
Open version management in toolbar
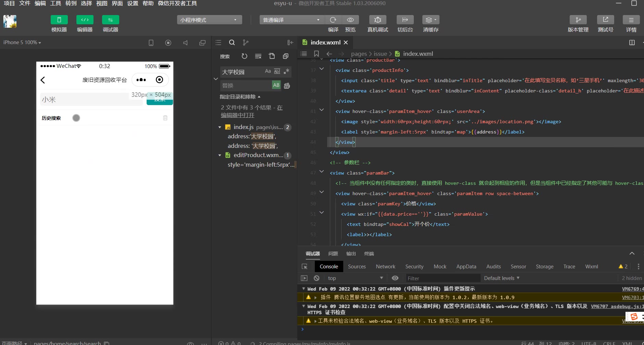tap(578, 20)
